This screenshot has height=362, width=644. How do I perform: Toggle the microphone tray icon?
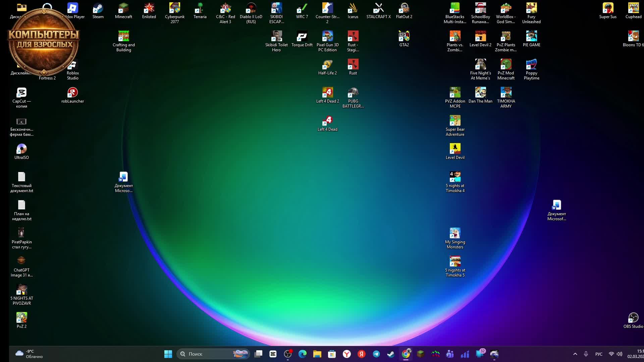point(586,354)
